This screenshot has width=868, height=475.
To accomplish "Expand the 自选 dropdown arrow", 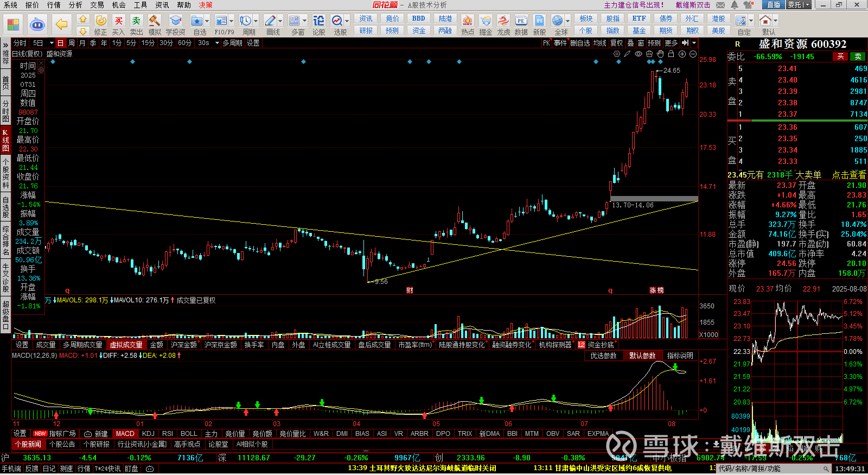I will coord(207,21).
